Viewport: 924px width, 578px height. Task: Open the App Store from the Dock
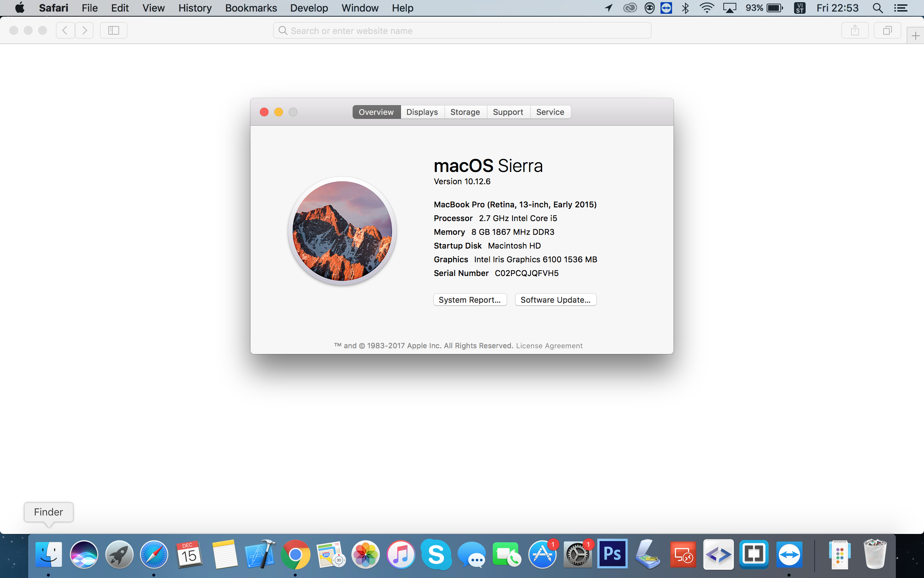[542, 554]
